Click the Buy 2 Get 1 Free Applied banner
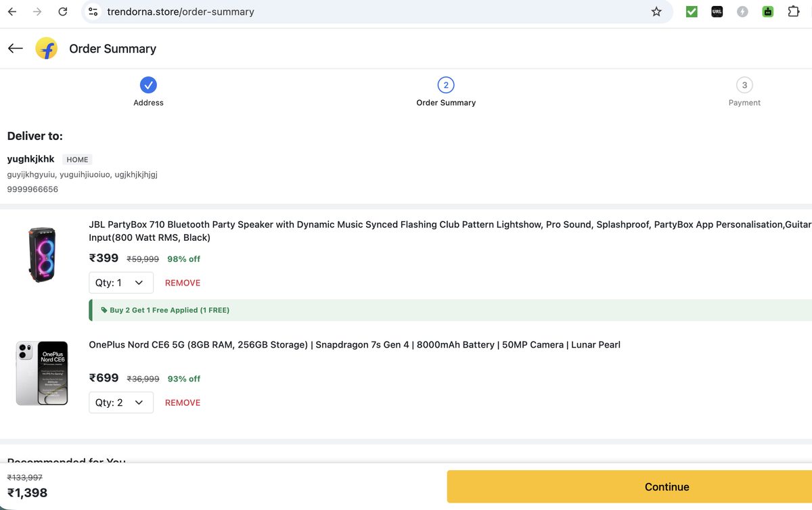Image resolution: width=812 pixels, height=510 pixels. pyautogui.click(x=450, y=310)
